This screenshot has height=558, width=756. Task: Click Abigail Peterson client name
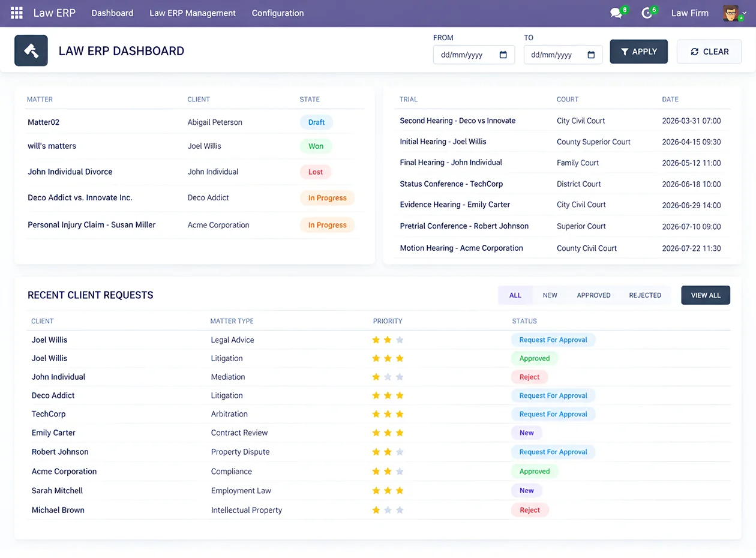coord(215,122)
